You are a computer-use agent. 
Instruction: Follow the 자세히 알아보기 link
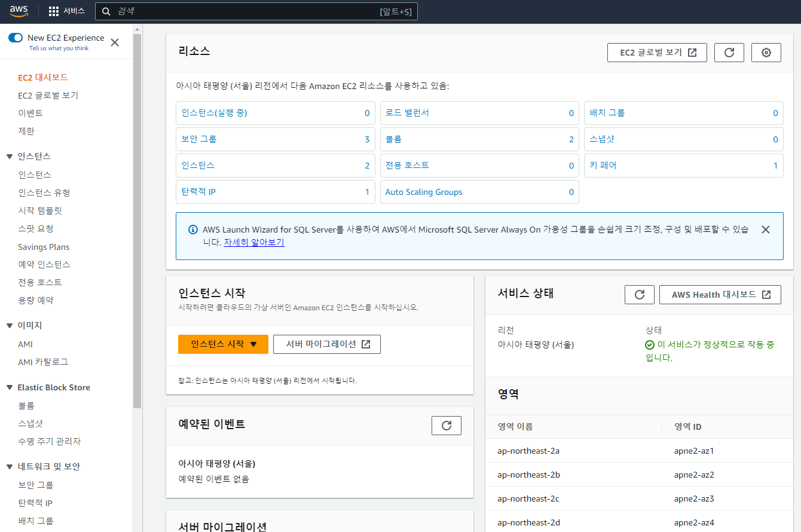coord(254,243)
